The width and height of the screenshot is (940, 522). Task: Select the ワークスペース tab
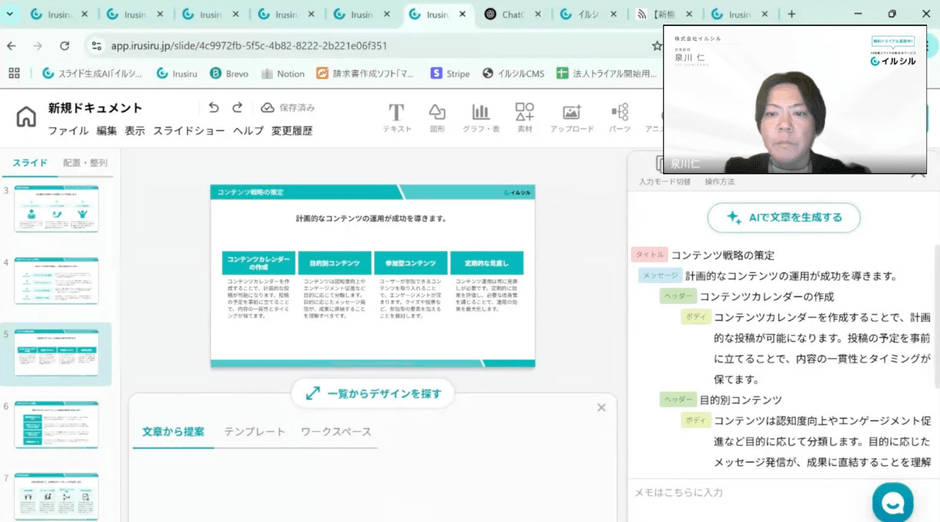[336, 432]
